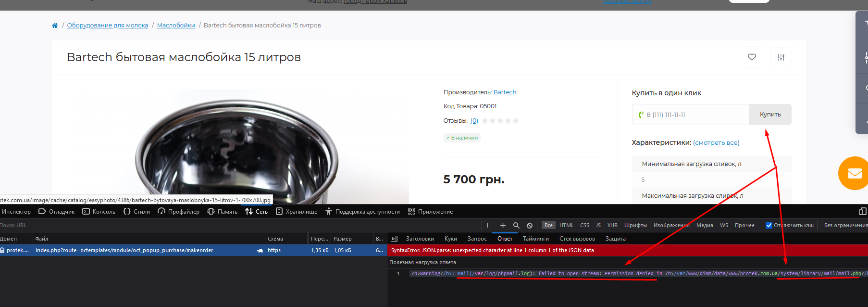
Task: Click the lock icon beside protek domain
Action: tap(2, 250)
